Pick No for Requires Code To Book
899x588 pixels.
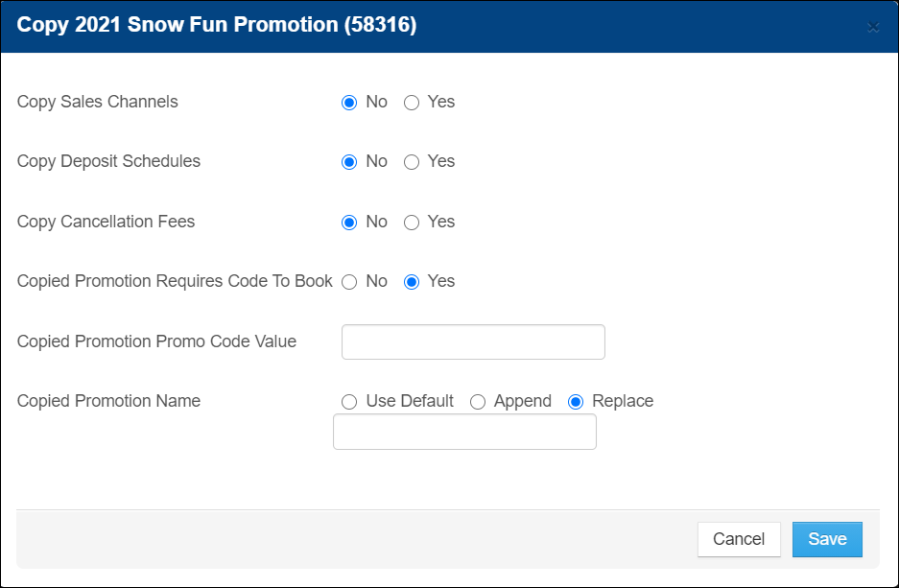click(x=349, y=282)
